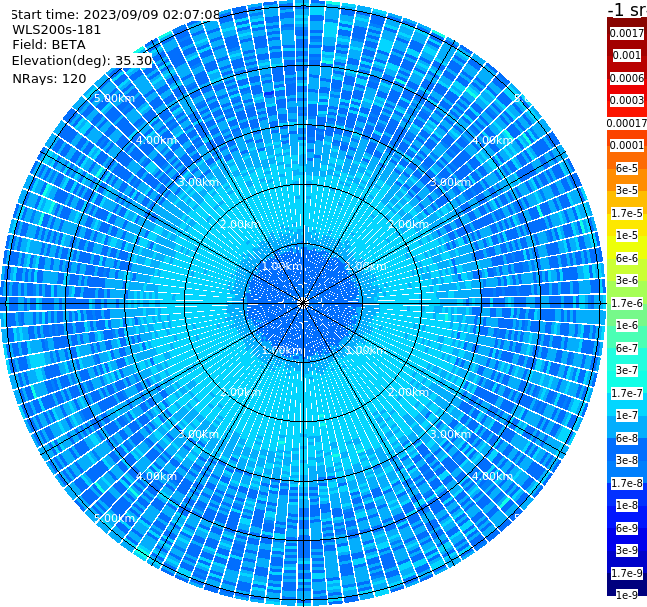647x607 pixels.
Task: Click the 1e-6 colorbar value
Action: click(x=627, y=325)
